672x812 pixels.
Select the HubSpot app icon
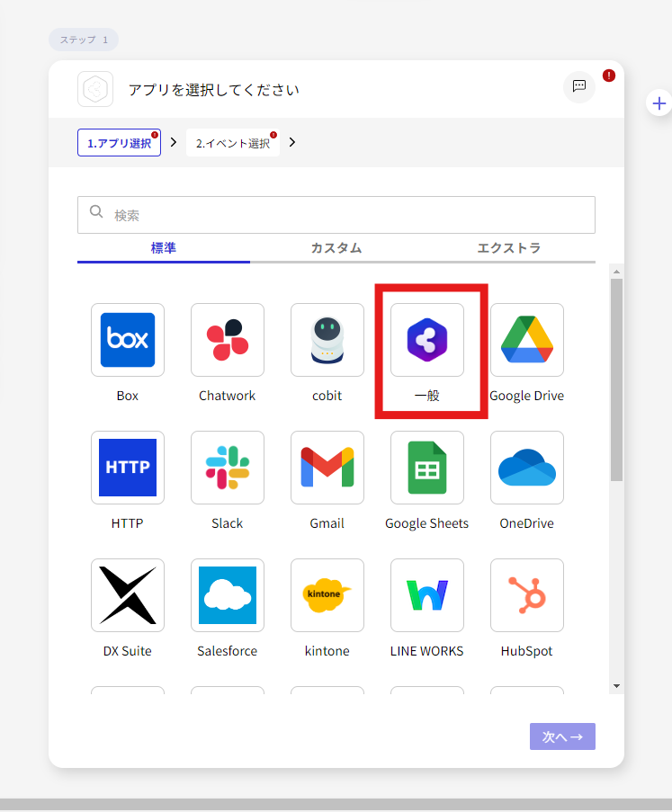[x=527, y=595]
